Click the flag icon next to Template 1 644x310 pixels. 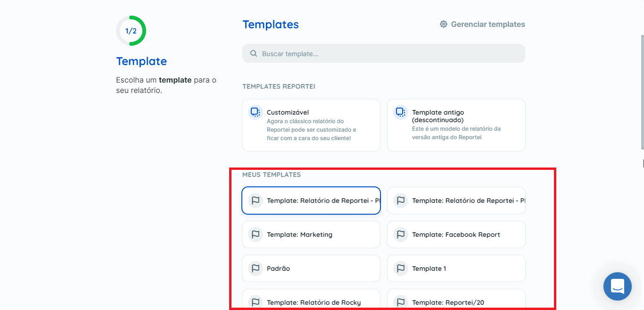[400, 268]
